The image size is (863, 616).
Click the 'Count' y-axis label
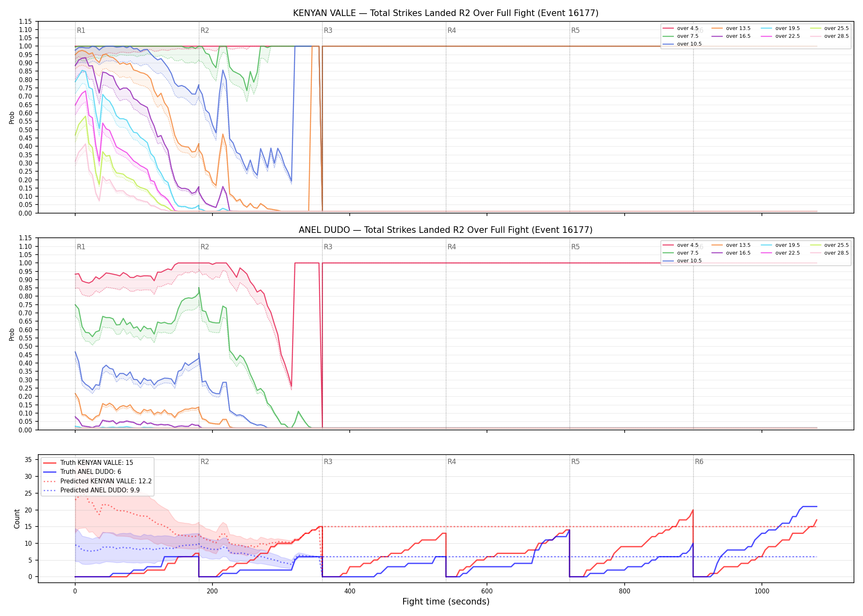pos(17,519)
